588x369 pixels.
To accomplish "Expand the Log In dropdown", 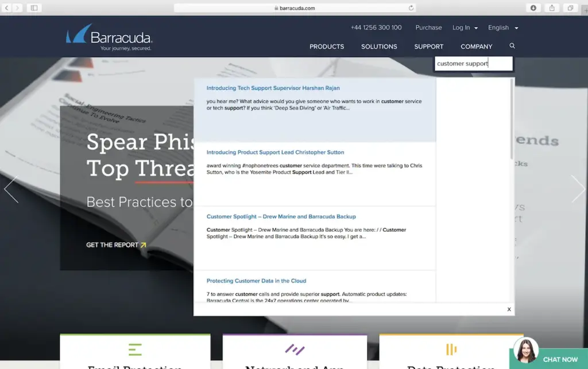I will coord(465,28).
